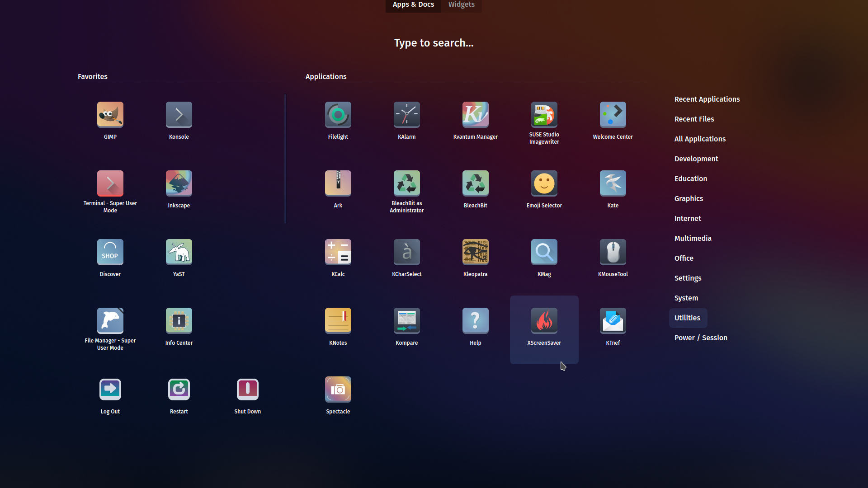Launch Spectacle screenshot tool

pyautogui.click(x=338, y=390)
